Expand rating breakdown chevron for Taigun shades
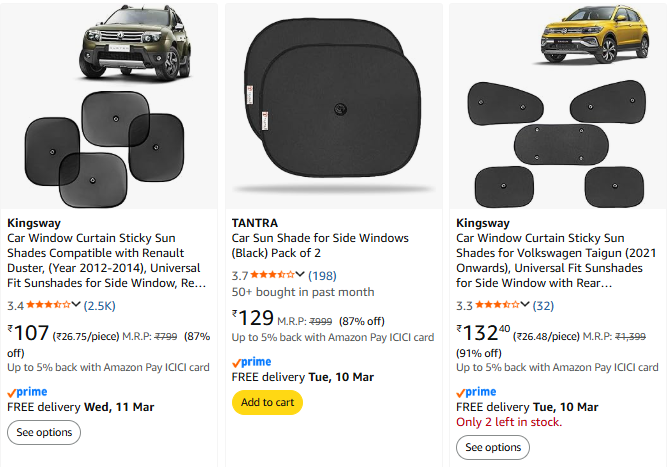The width and height of the screenshot is (670, 467). [525, 305]
